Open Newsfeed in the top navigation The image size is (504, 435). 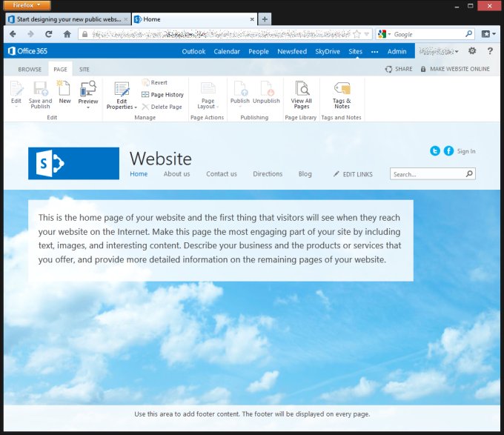click(x=292, y=51)
